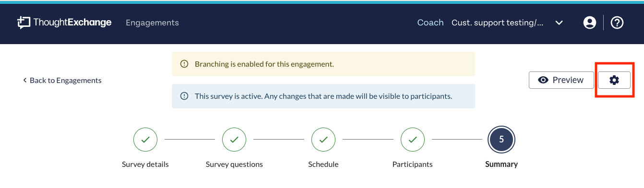
Task: Click the ThoughtExchange logo
Action: pos(64,23)
